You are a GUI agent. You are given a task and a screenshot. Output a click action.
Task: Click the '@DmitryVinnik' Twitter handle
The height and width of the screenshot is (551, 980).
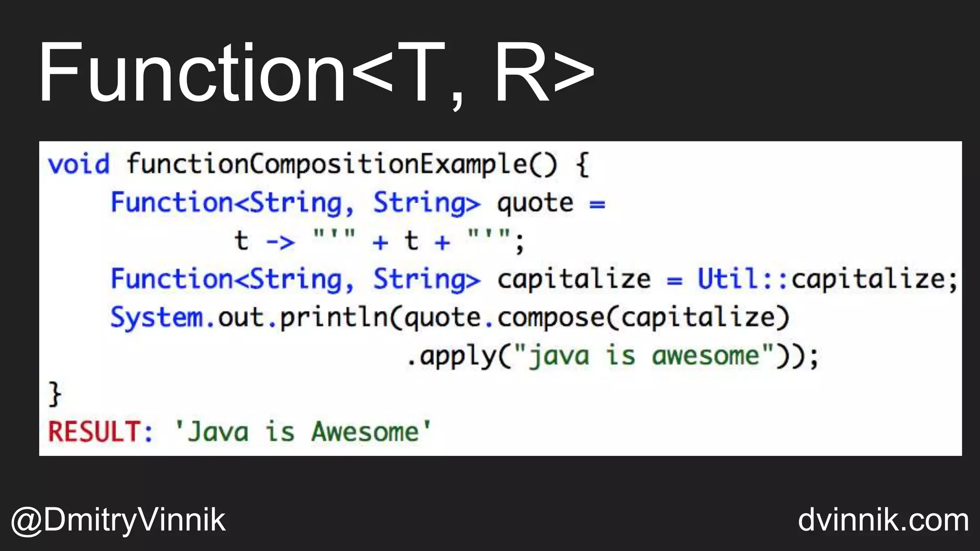point(118,520)
